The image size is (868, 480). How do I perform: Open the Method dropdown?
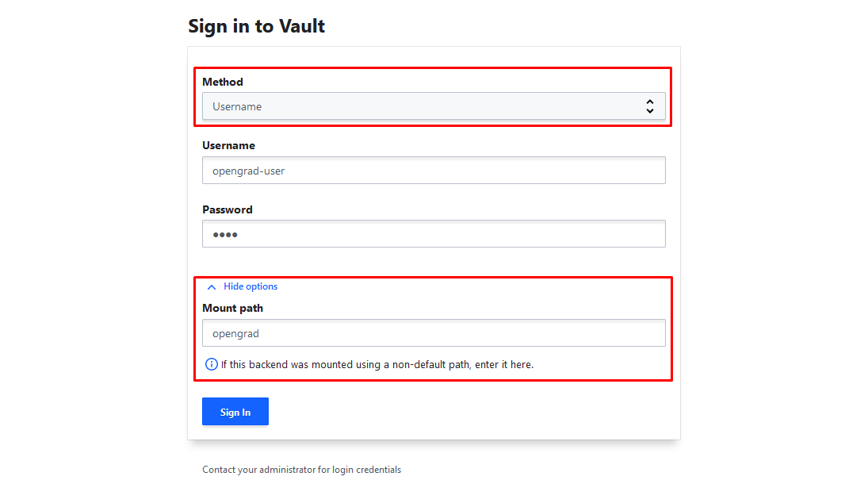[433, 106]
